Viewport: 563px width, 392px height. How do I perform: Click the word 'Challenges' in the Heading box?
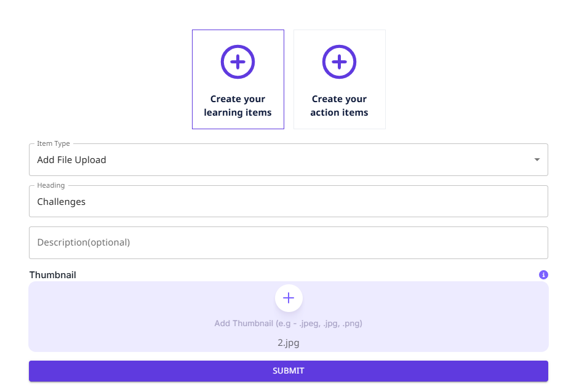pos(62,202)
